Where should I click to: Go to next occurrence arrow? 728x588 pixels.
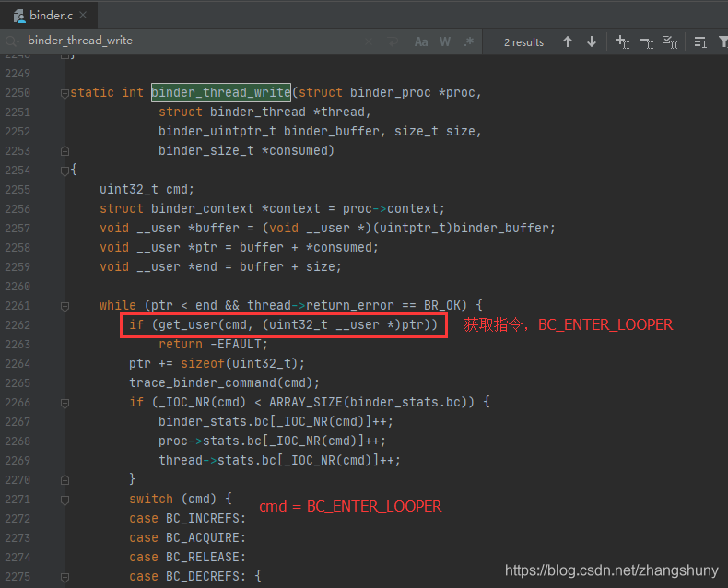[x=592, y=41]
